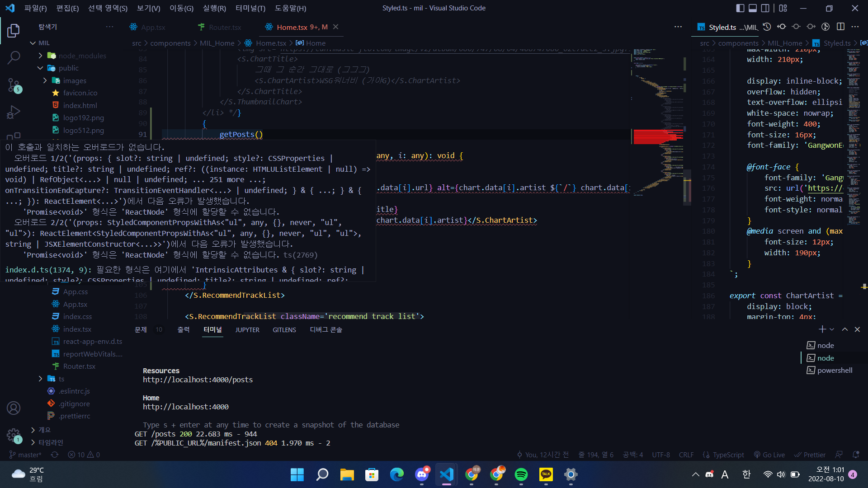Toggle GitLens file blame circle icon
868x488 pixels.
coord(826,27)
